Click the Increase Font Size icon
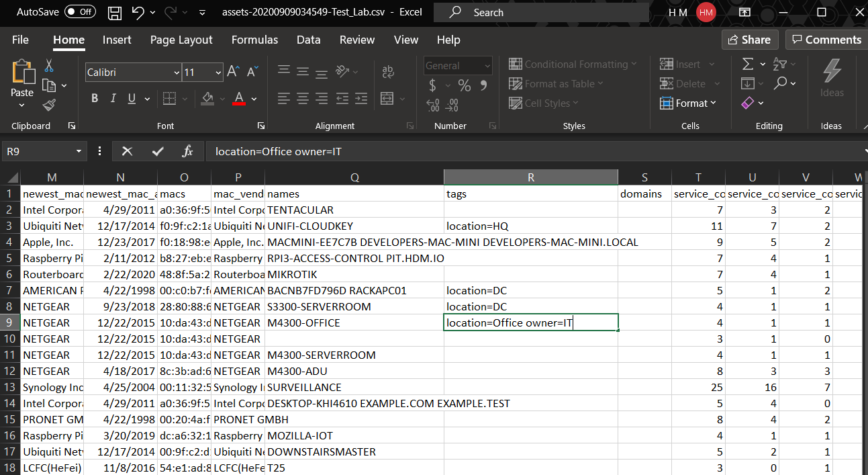Screen dimensions: 868x475 [232, 69]
